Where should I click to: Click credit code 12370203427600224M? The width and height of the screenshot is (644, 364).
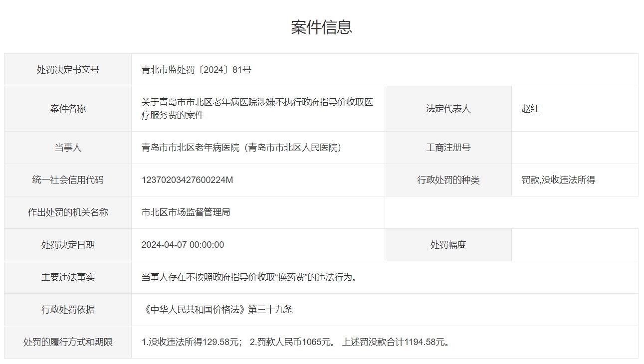tap(187, 180)
